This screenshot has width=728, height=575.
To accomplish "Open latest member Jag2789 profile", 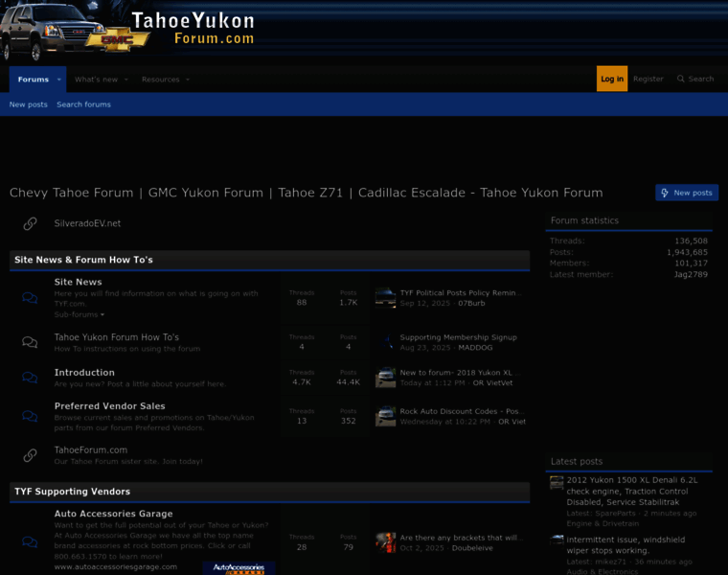I will click(691, 275).
